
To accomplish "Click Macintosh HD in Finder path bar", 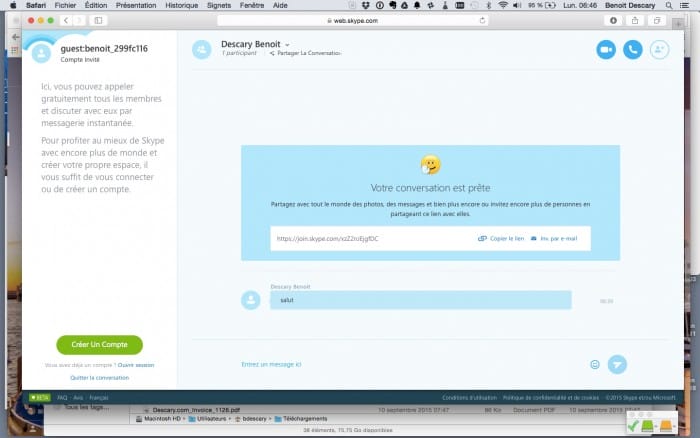I will pyautogui.click(x=158, y=419).
